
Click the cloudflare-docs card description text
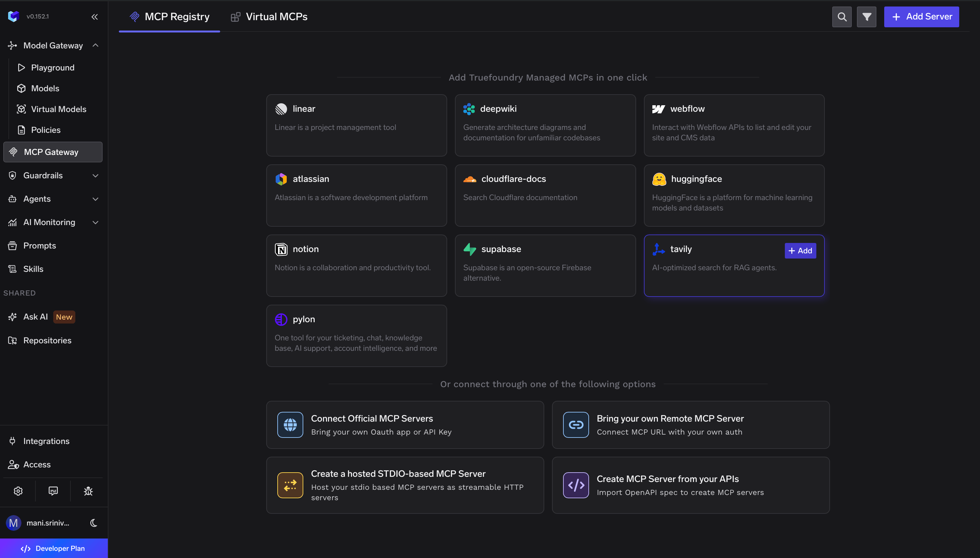click(x=520, y=197)
